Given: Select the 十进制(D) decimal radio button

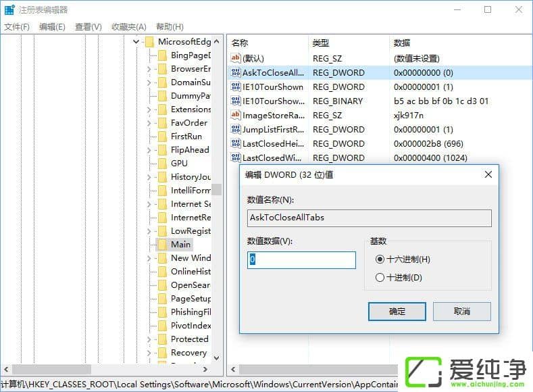Looking at the screenshot, I should [380, 277].
